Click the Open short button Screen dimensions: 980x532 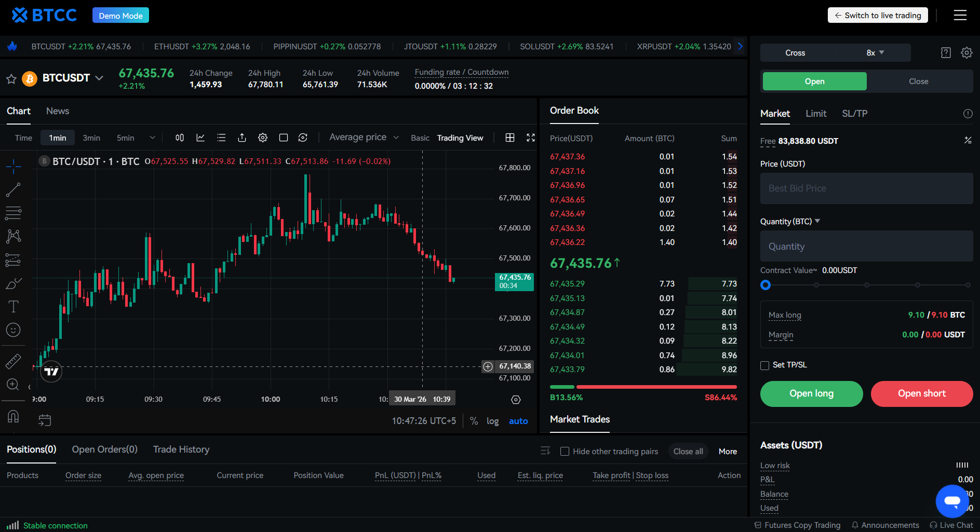[922, 394]
